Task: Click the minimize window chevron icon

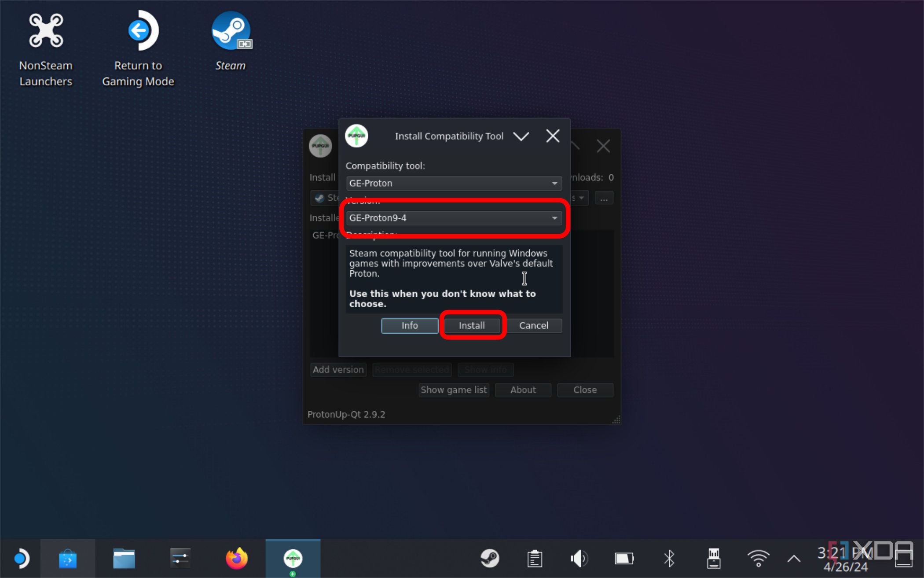Action: [522, 136]
